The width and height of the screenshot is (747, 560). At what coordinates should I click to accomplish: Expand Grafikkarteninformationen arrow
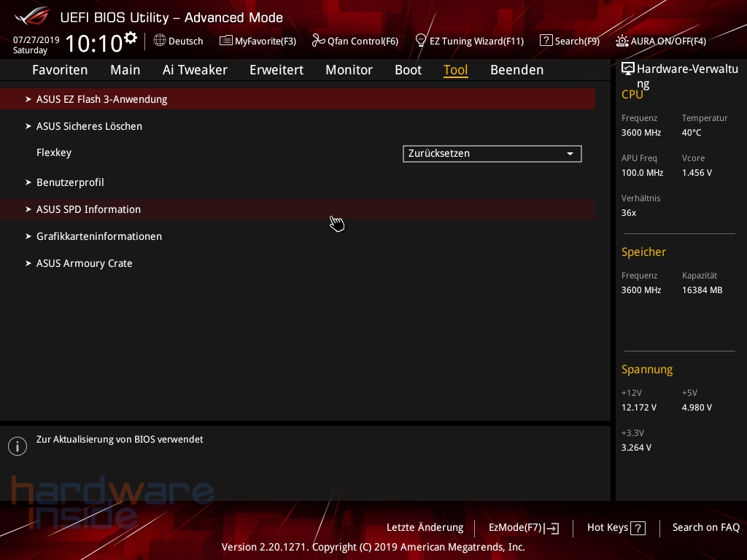[x=28, y=236]
